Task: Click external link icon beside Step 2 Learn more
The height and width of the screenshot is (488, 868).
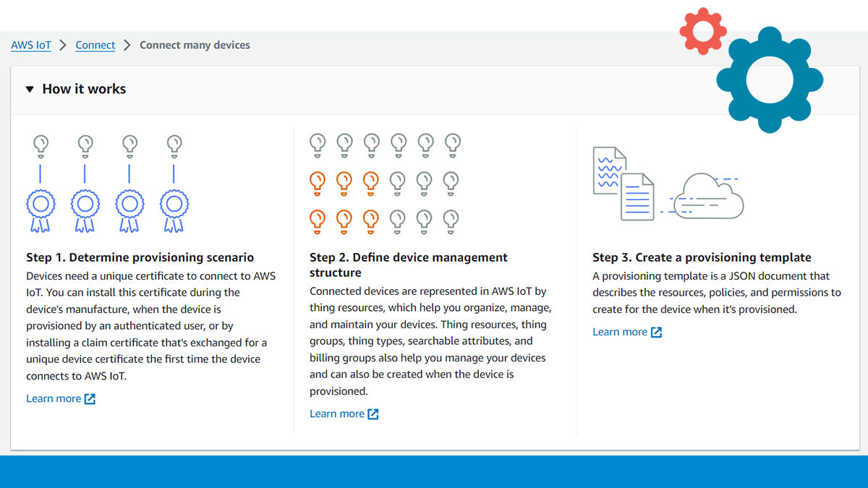Action: coord(373,414)
